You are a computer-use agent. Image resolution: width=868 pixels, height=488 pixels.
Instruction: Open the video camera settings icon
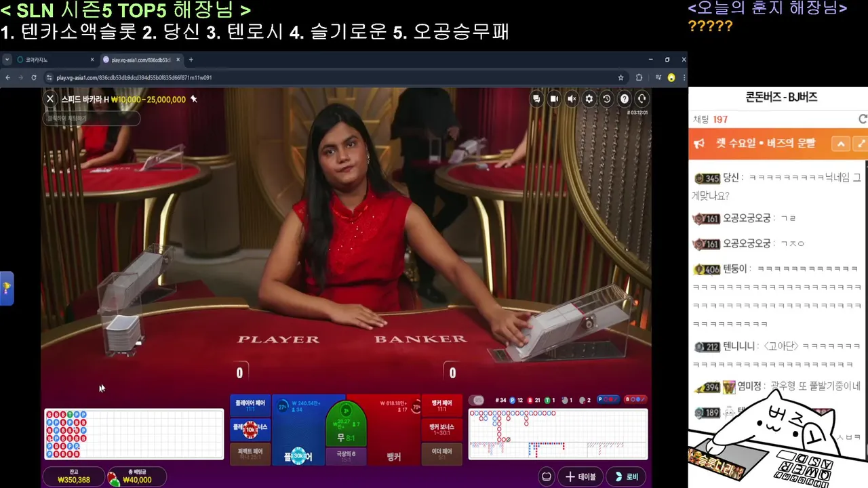(554, 99)
